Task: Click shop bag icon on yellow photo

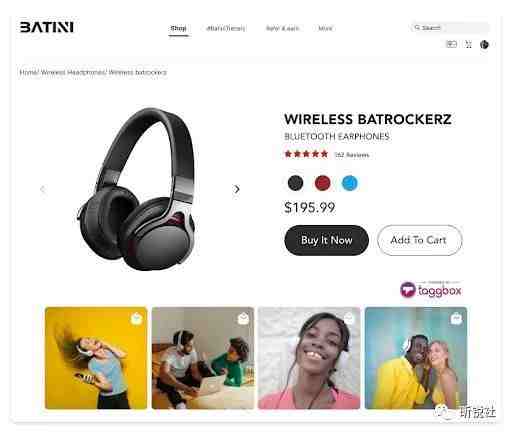Action: pyautogui.click(x=136, y=319)
